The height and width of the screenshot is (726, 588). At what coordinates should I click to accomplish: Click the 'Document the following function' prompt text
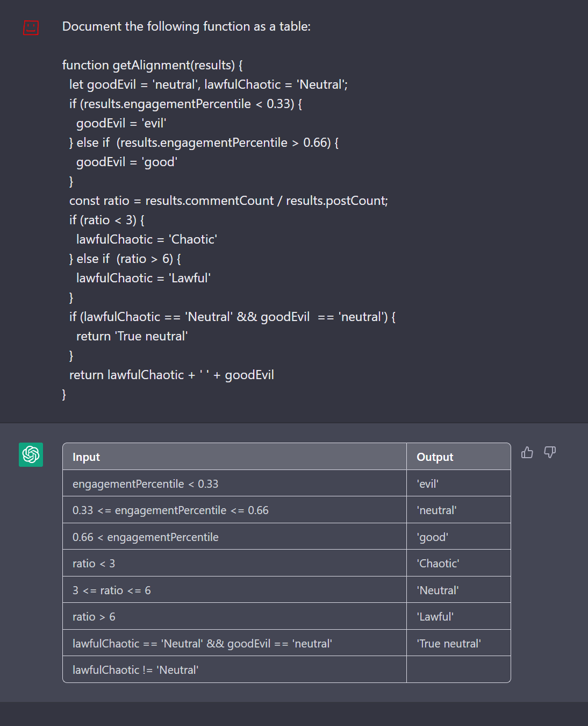(x=187, y=26)
